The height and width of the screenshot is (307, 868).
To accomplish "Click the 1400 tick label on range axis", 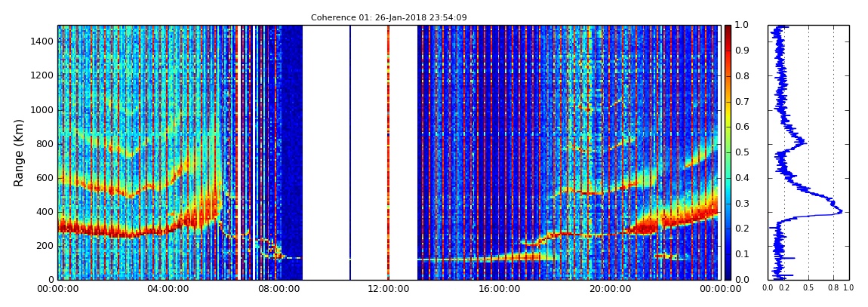I will (43, 41).
